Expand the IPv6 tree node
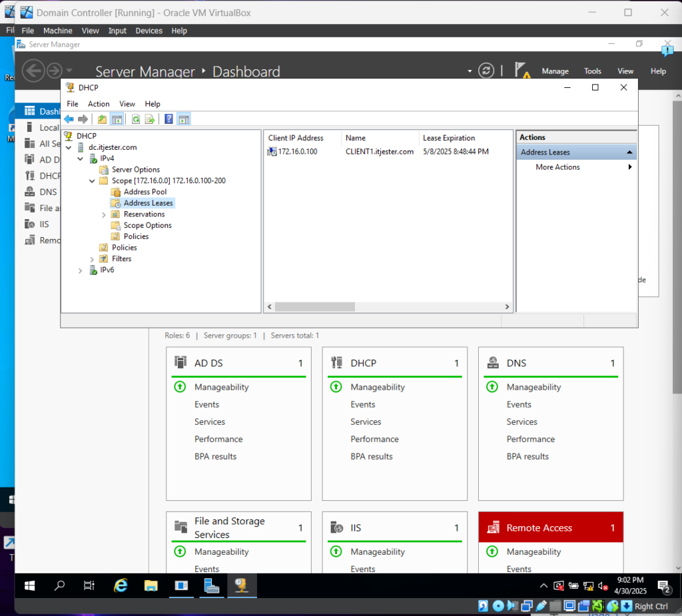This screenshot has height=616, width=682. 81,270
